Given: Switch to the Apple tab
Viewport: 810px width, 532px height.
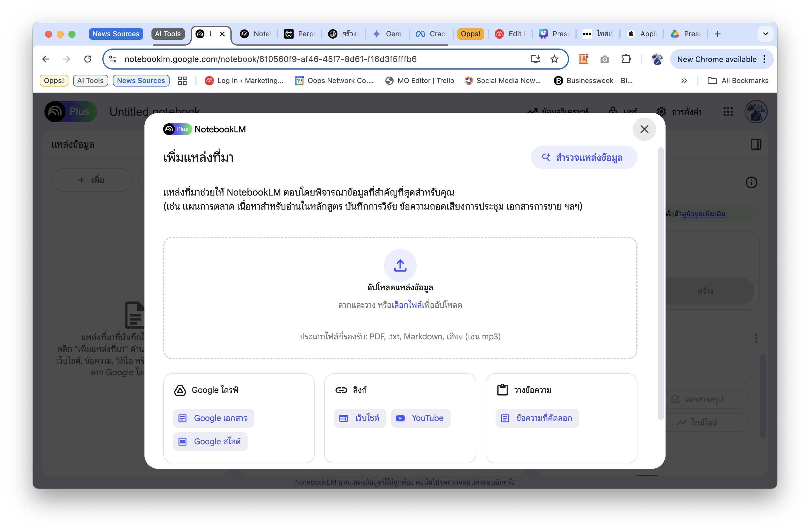Looking at the screenshot, I should tap(642, 34).
